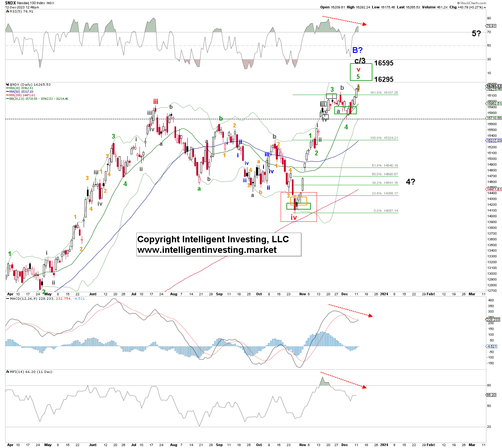Click the MA(20) 15962.51 legend entry
Image resolution: width=502 pixels, height=448 pixels.
coord(20,88)
